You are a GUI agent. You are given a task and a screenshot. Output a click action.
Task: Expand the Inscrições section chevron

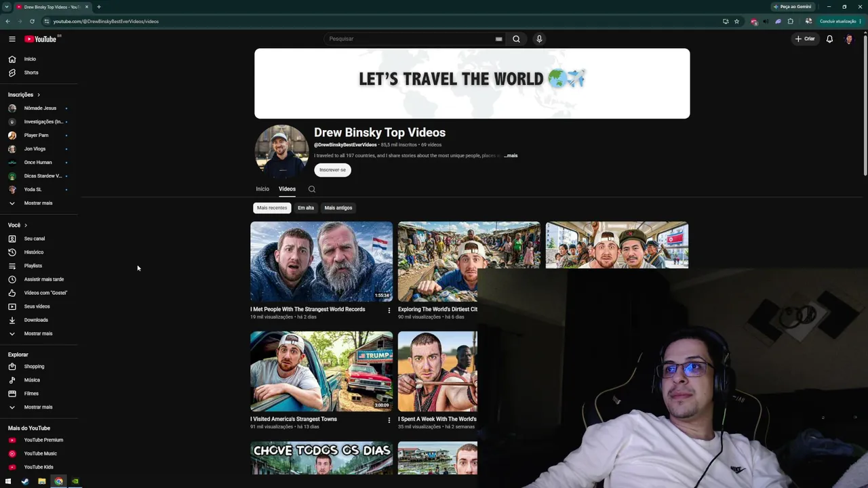[39, 95]
